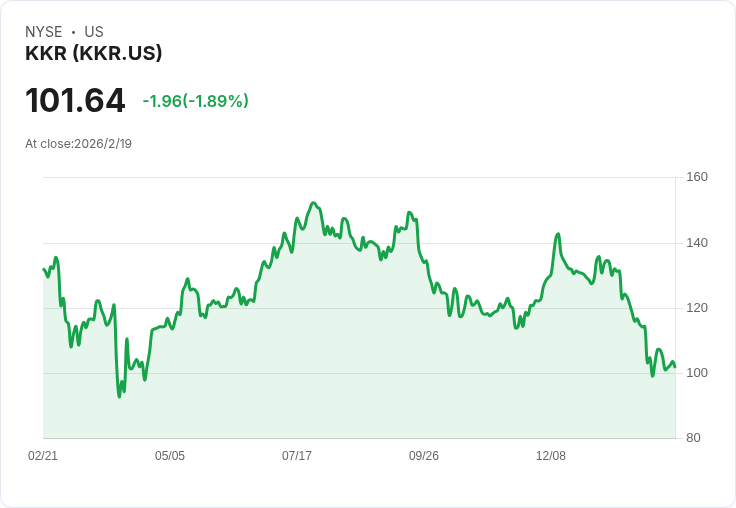The image size is (736, 508).
Task: Click the lowest trough of the price line
Action: pos(119,397)
